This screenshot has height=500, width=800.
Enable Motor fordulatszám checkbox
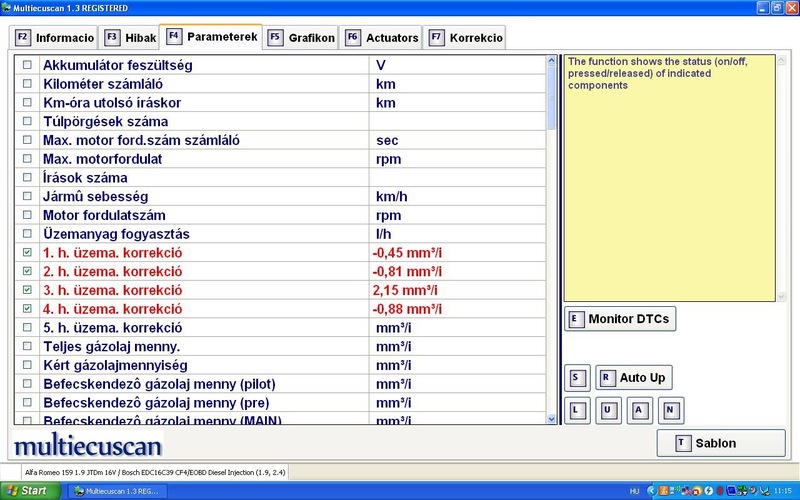click(27, 215)
